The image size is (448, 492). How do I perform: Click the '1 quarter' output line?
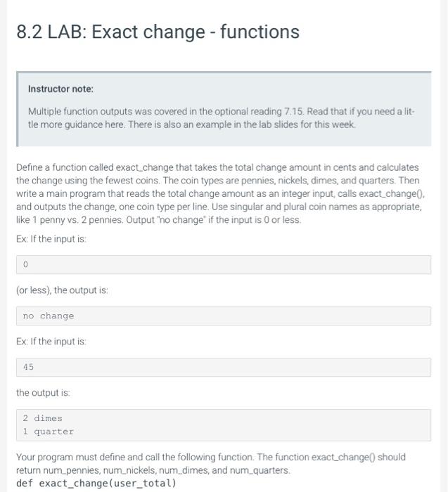[49, 432]
